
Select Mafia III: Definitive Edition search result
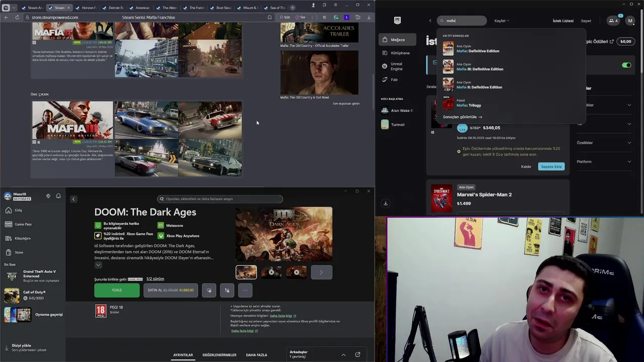coord(511,66)
